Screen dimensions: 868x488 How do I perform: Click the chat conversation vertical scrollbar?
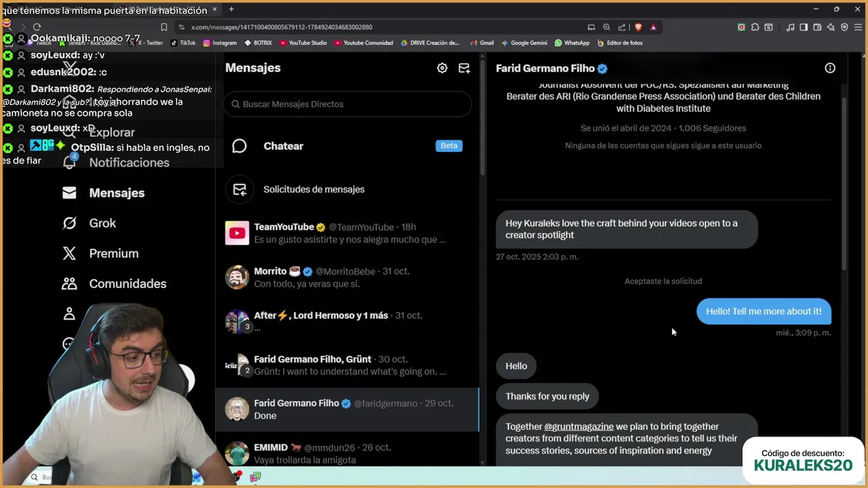pos(844,183)
